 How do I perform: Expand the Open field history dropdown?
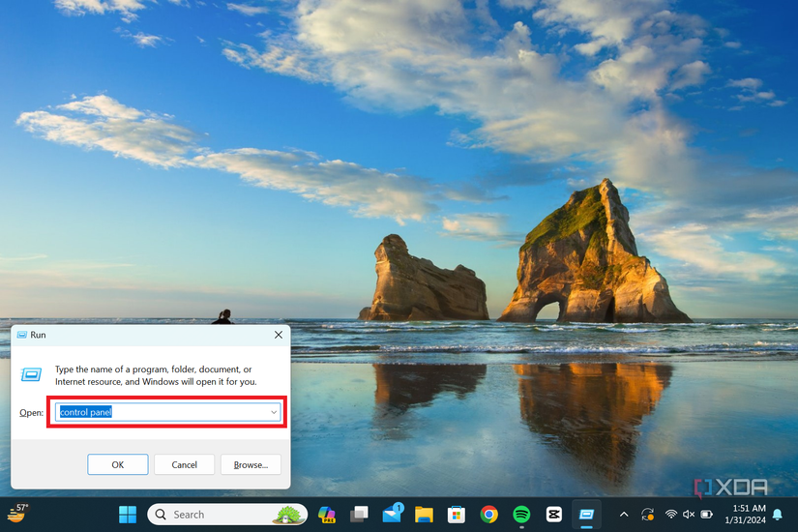coord(274,412)
